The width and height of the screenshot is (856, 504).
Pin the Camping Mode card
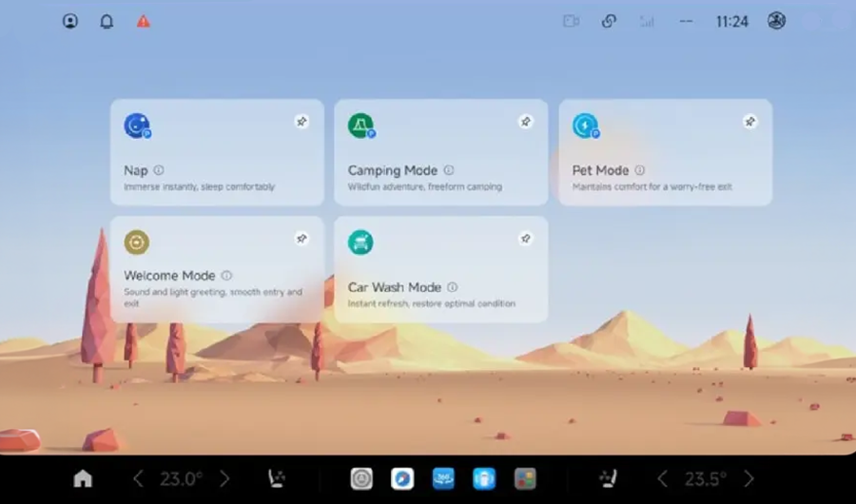525,122
